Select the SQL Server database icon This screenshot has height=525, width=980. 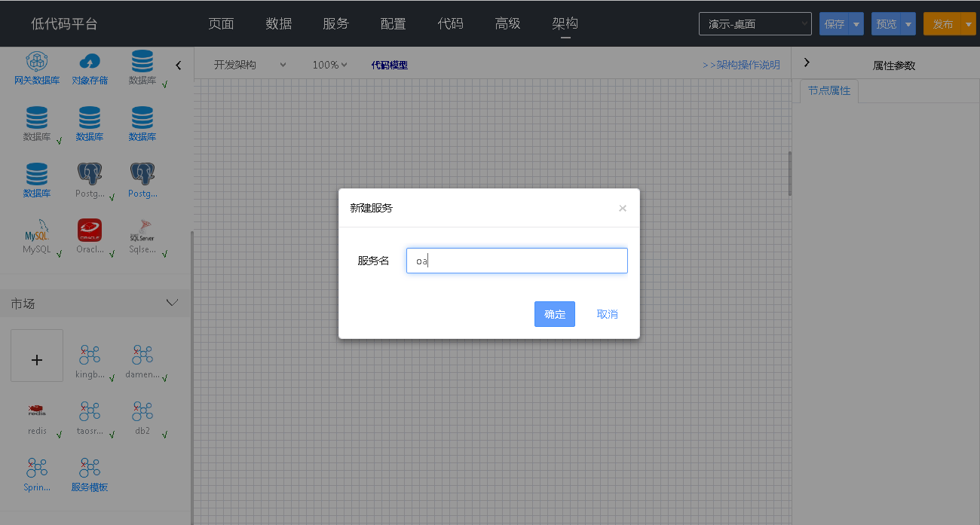(x=142, y=230)
